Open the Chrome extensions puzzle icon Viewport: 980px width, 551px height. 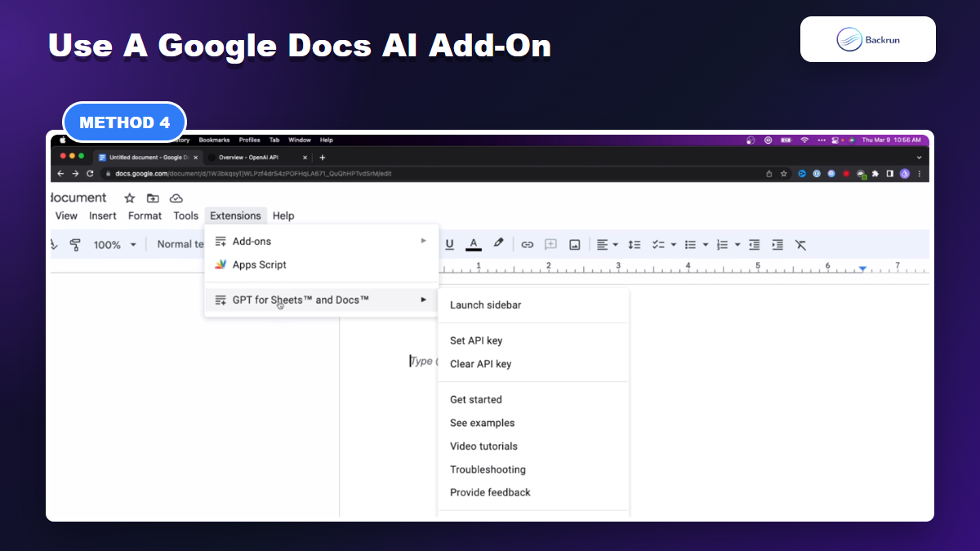click(x=875, y=173)
